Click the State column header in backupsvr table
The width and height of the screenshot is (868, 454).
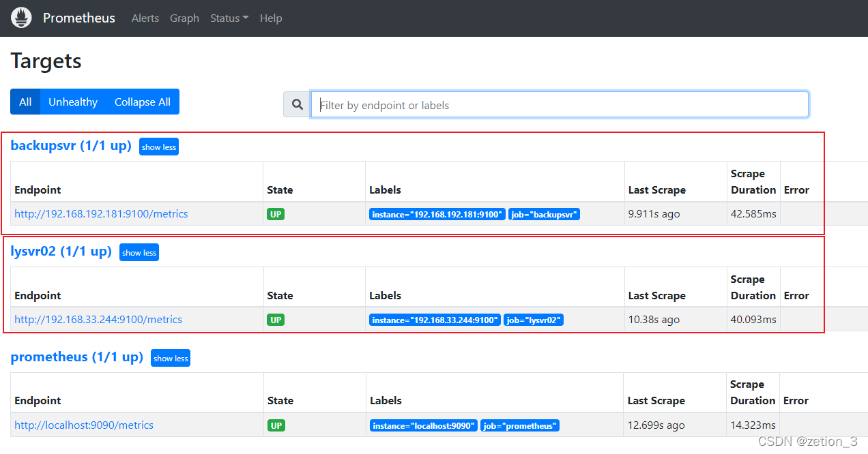pyautogui.click(x=280, y=190)
